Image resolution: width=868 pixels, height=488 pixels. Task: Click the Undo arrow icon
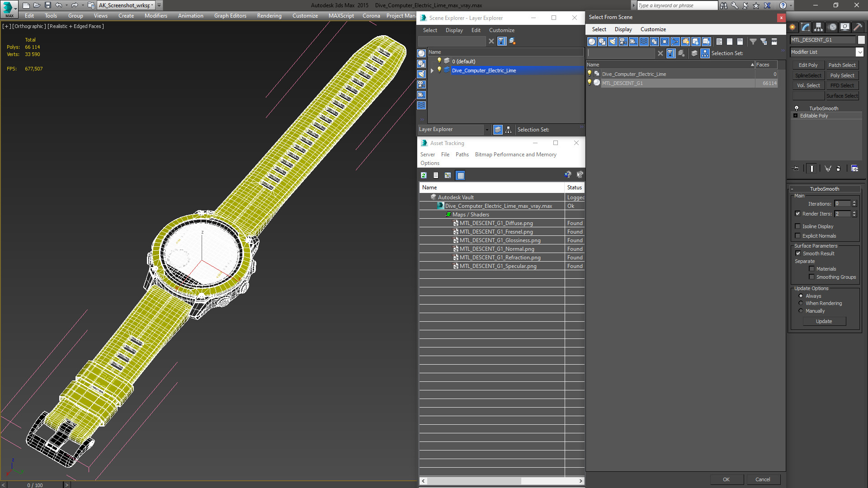pos(59,5)
